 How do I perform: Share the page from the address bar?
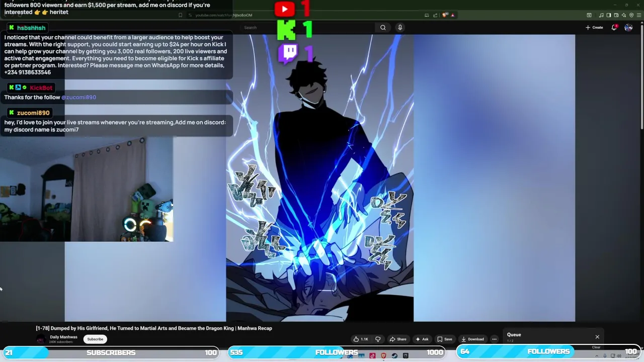435,15
